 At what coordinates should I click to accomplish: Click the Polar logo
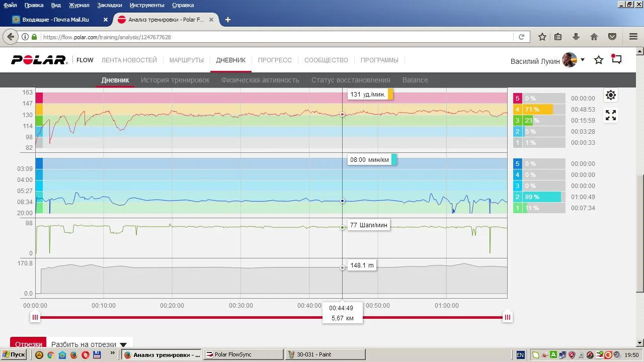39,60
